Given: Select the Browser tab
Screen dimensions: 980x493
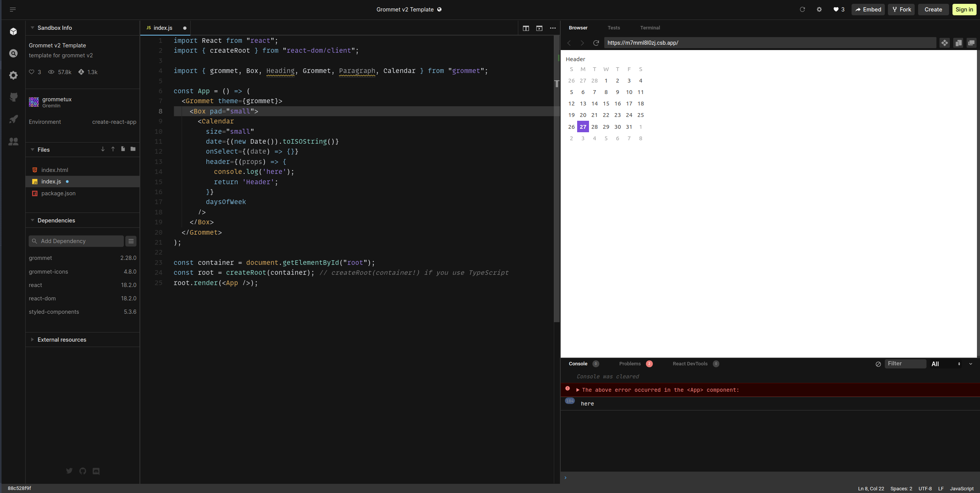Looking at the screenshot, I should (x=578, y=28).
